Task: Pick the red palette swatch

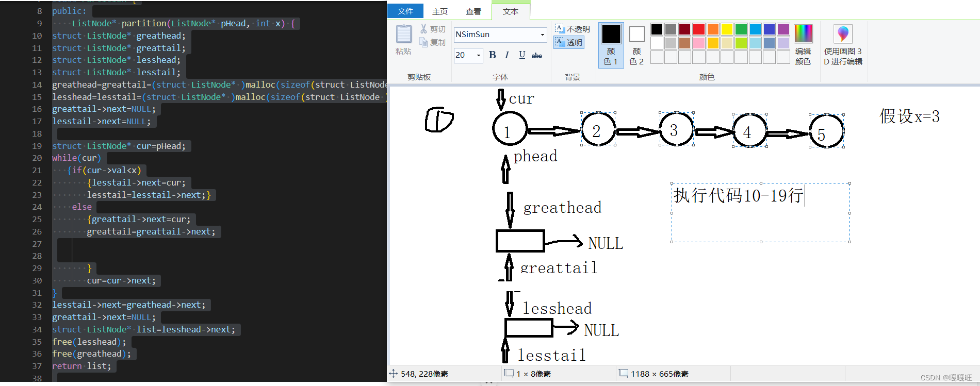Action: pos(699,29)
